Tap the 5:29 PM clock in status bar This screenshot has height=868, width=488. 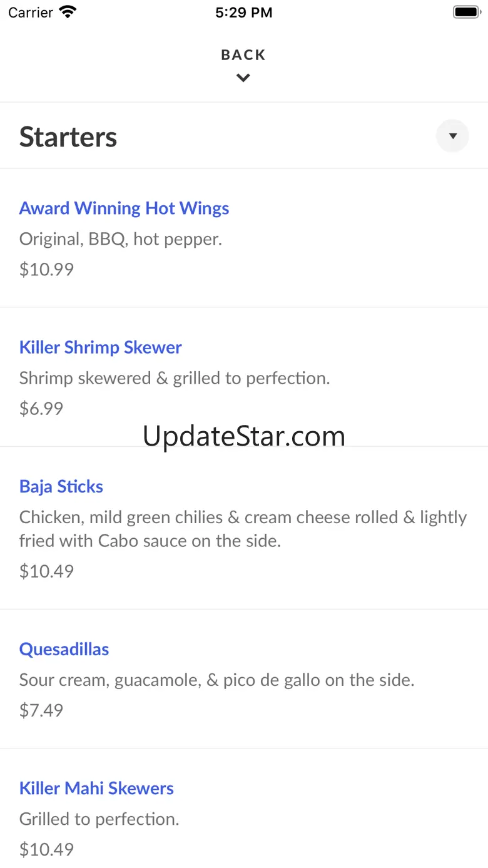pos(243,13)
